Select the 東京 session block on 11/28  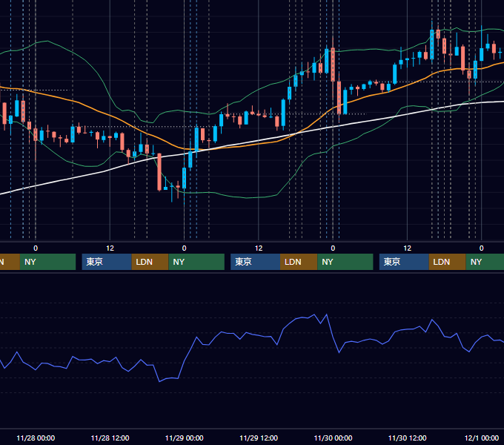(x=107, y=262)
